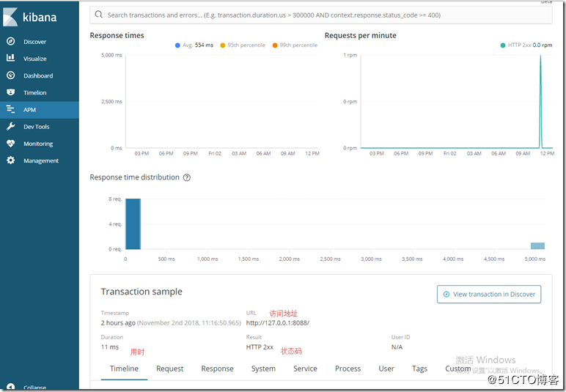Click the Collapse sidebar arrow icon

coord(11,387)
